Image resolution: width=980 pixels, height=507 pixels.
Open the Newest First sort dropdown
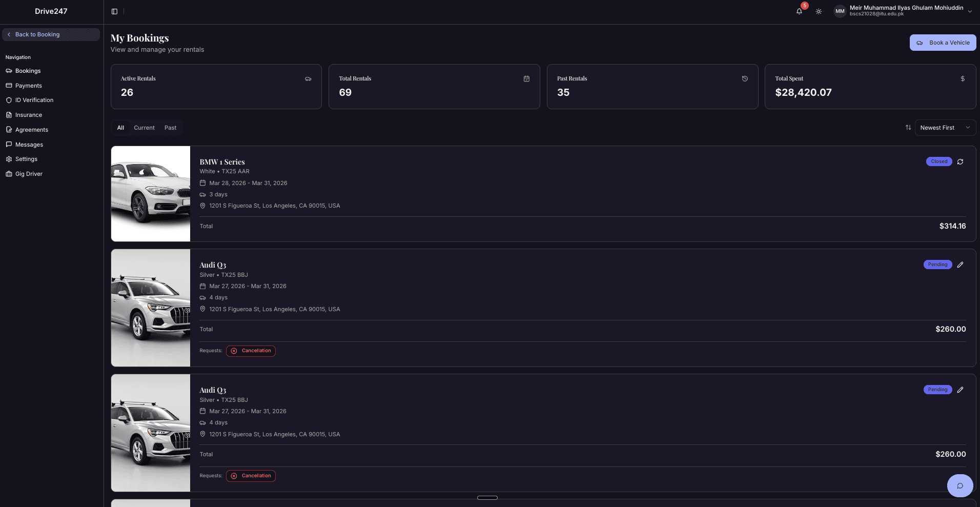pyautogui.click(x=945, y=128)
